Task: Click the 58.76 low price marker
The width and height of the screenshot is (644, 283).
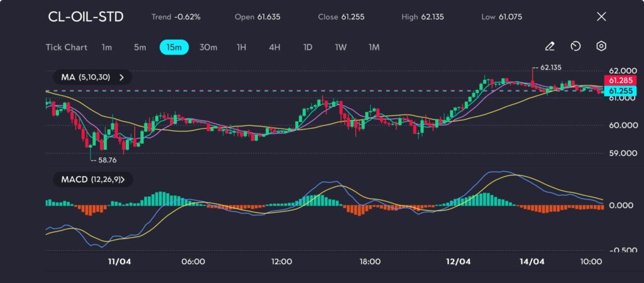Action: (101, 160)
